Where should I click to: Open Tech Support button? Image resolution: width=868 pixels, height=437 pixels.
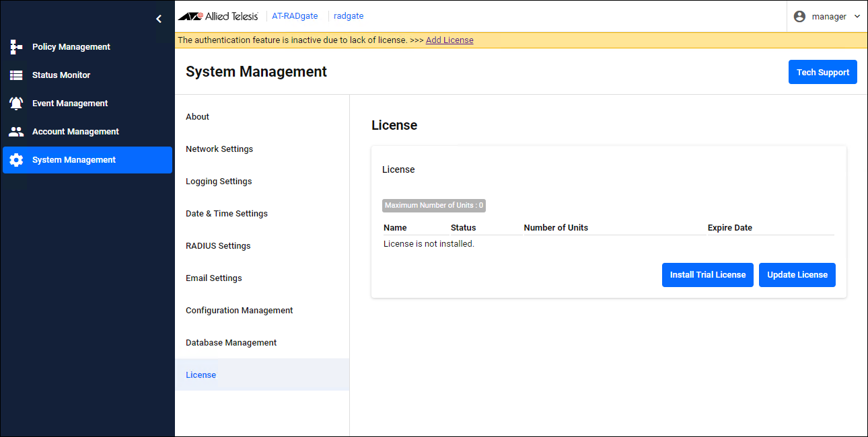point(822,73)
